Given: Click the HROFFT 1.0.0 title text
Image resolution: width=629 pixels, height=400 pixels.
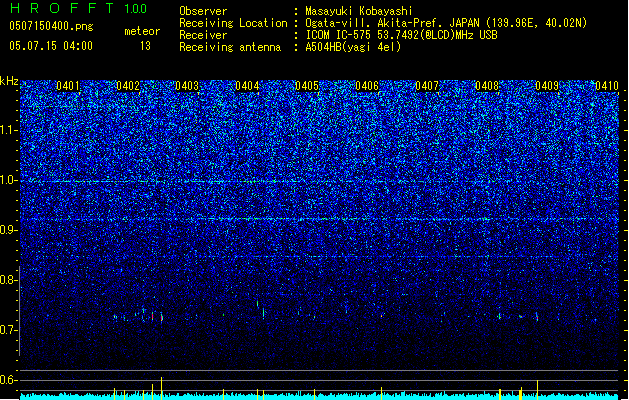Looking at the screenshot, I should 79,8.
